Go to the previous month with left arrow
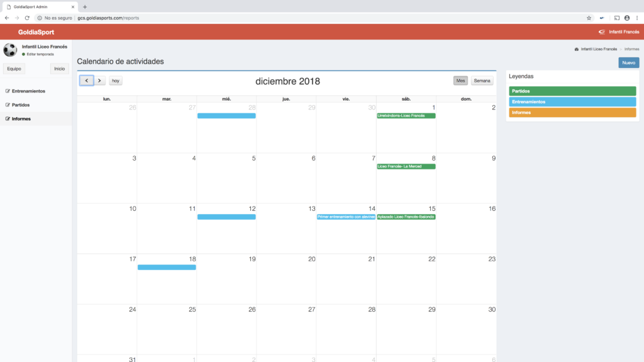 pyautogui.click(x=86, y=81)
